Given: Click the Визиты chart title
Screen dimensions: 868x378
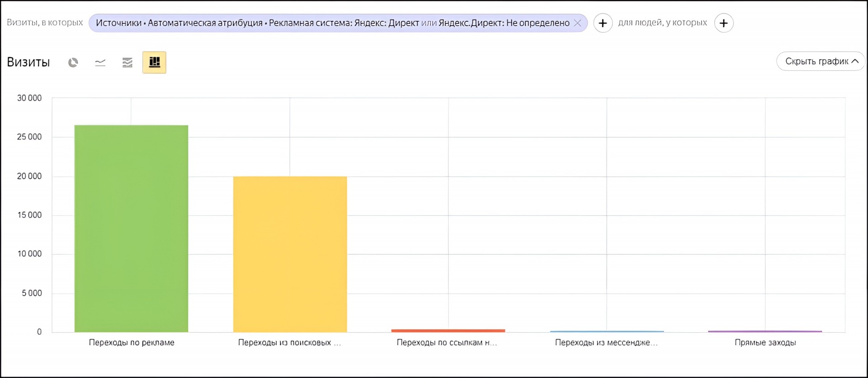Looking at the screenshot, I should 28,62.
